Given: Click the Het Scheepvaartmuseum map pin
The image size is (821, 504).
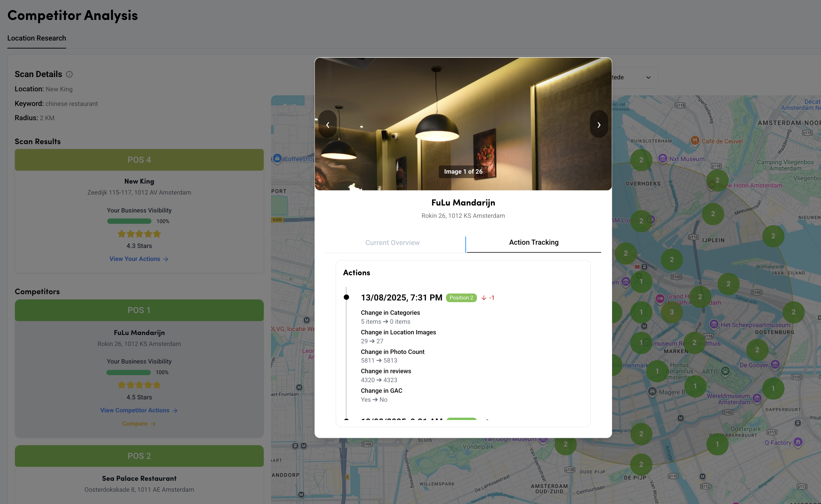Looking at the screenshot, I should [714, 324].
